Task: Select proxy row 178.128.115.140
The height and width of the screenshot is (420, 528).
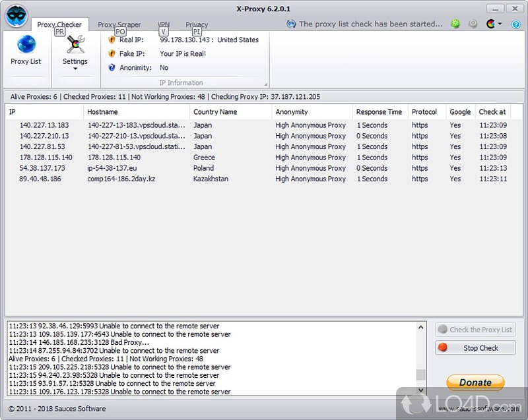Action: [263, 158]
